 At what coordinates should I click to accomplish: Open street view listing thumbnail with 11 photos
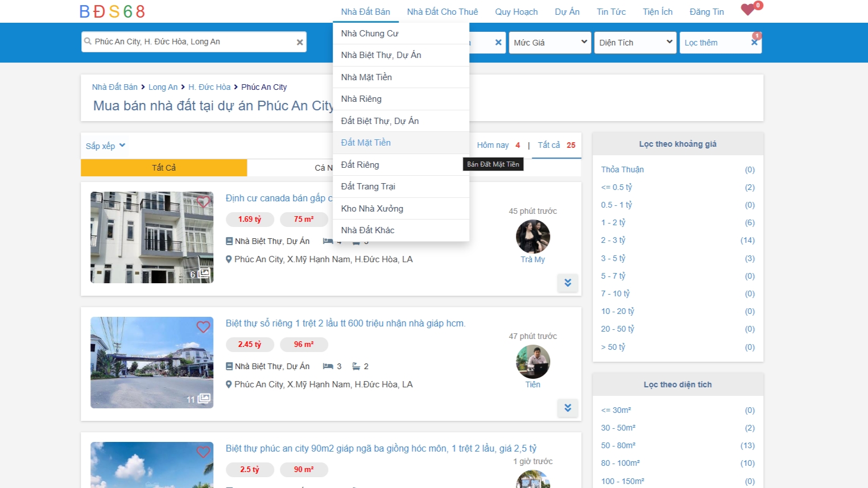(152, 362)
